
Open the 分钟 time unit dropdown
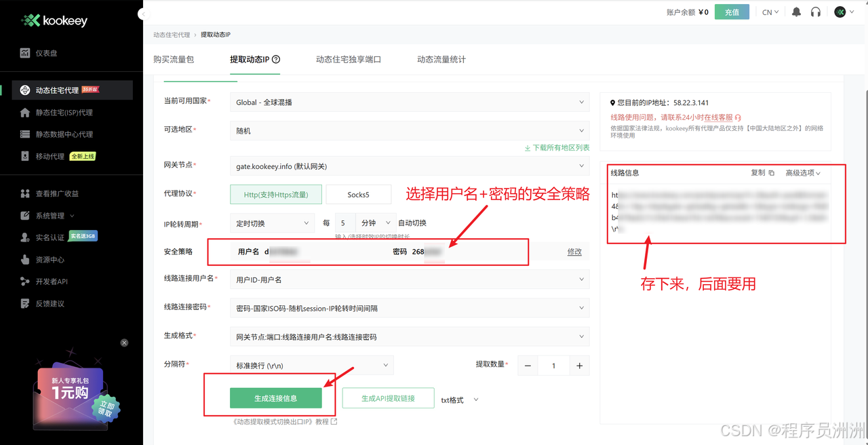point(375,223)
